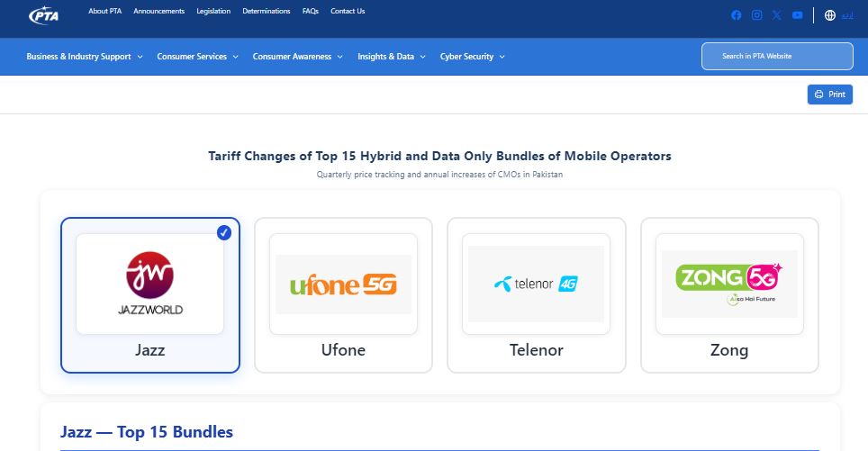868x451 pixels.
Task: Open Business & Industry Support menu
Action: click(x=78, y=57)
